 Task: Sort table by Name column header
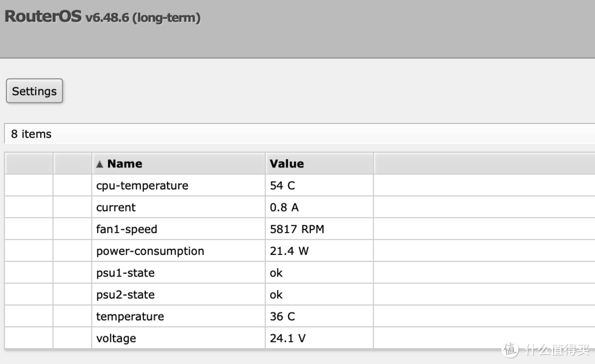125,164
